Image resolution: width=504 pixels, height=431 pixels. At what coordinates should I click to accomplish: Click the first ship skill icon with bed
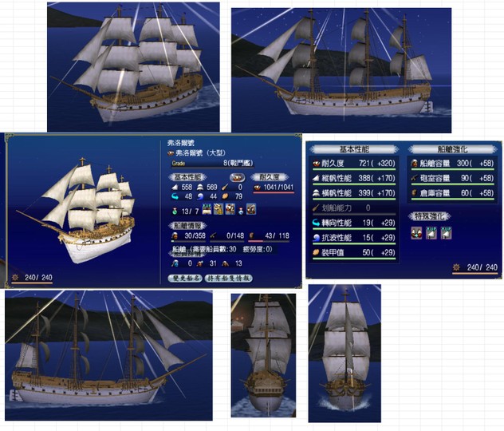click(x=207, y=209)
